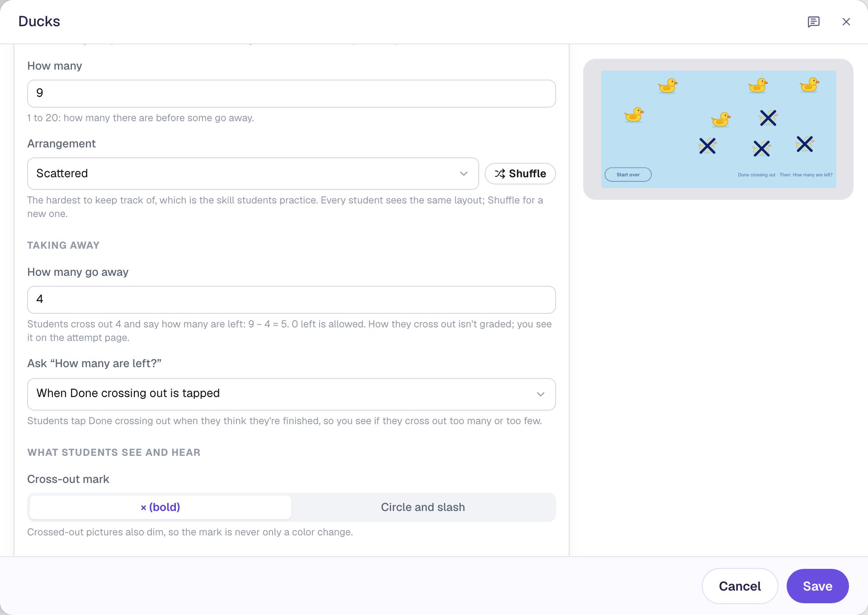Open the comments icon in the header
868x615 pixels.
[813, 22]
